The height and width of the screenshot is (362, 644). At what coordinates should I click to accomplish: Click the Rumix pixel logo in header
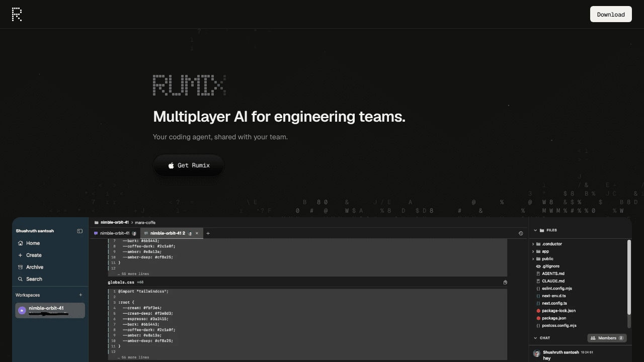click(x=17, y=14)
